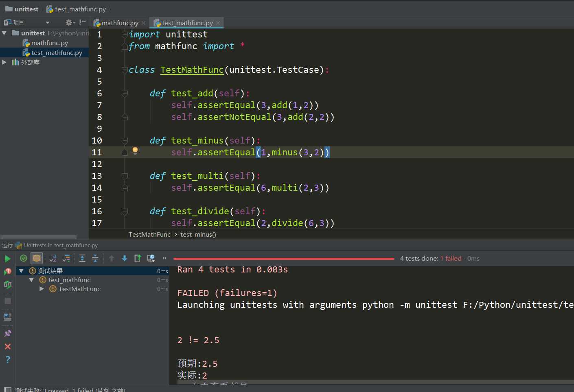Screen dimensions: 574x392
Task: Toggle Show Passed tests filter
Action: click(x=24, y=258)
